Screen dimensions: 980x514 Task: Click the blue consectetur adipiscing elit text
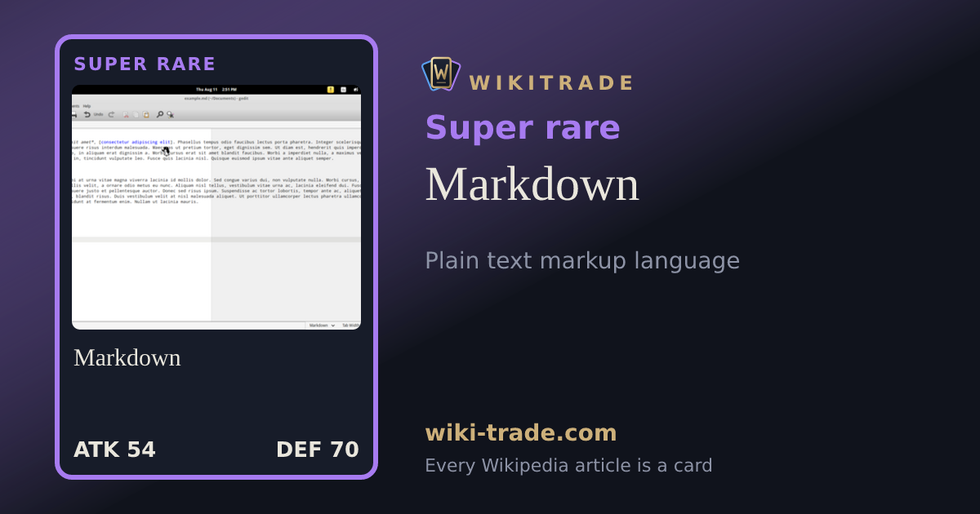136,142
